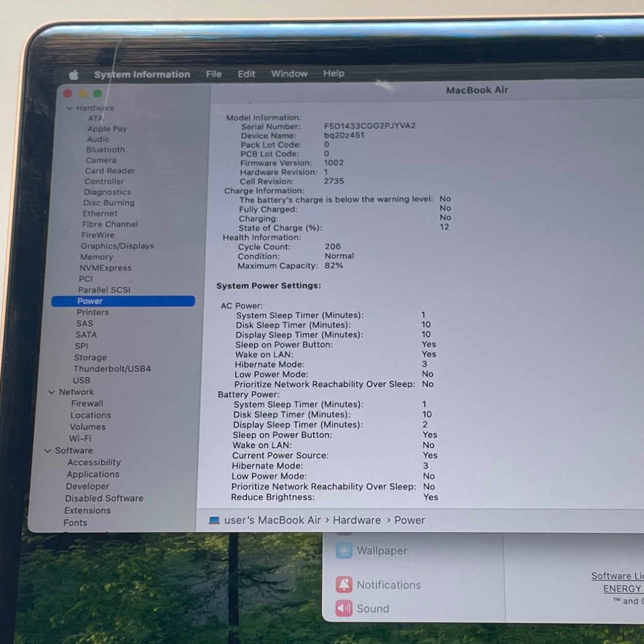Viewport: 644px width, 644px height.
Task: Collapse the Network section chevron
Action: click(52, 392)
